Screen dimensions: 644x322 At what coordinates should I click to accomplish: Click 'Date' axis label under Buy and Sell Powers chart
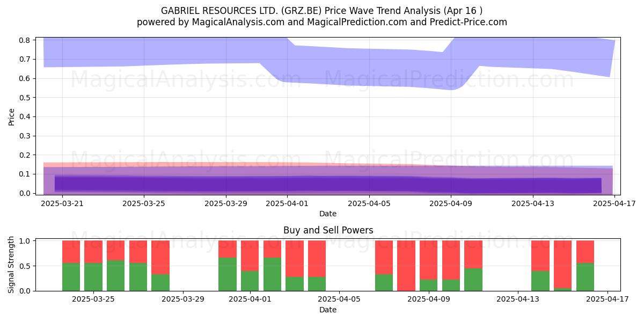pyautogui.click(x=328, y=310)
